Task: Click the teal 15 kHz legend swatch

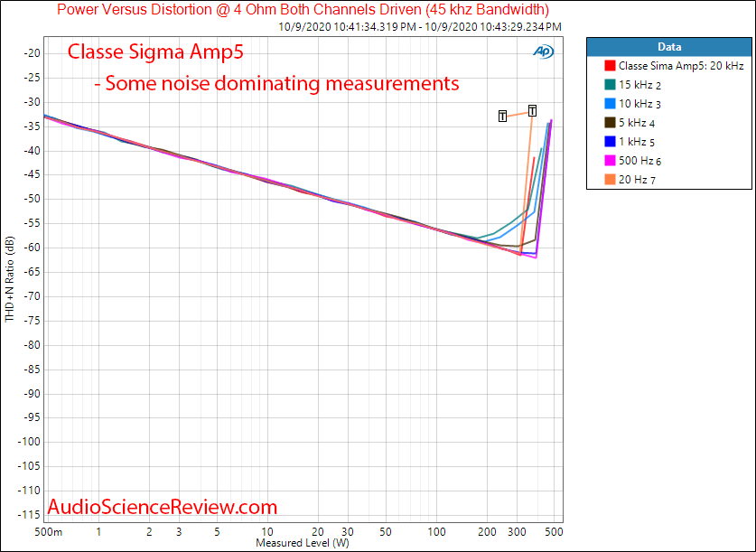Action: (x=610, y=84)
